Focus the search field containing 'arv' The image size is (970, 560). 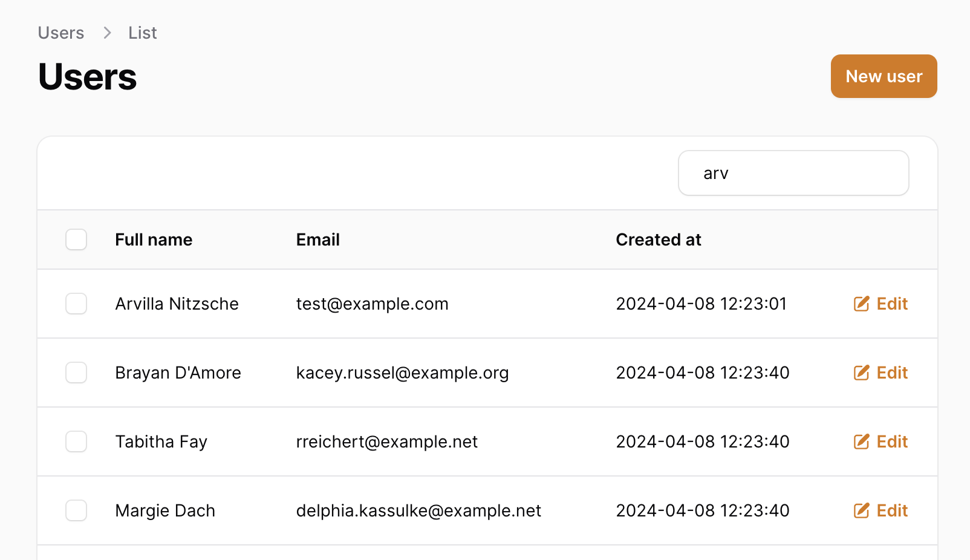coord(793,173)
